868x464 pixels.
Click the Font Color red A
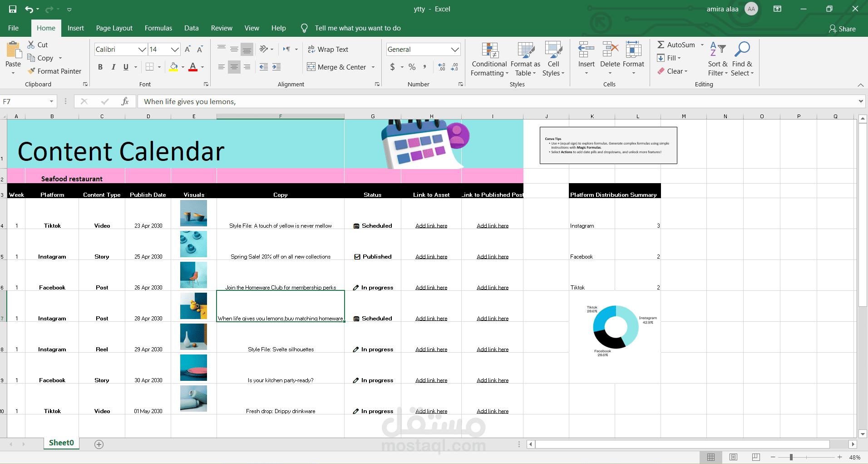pyautogui.click(x=193, y=67)
